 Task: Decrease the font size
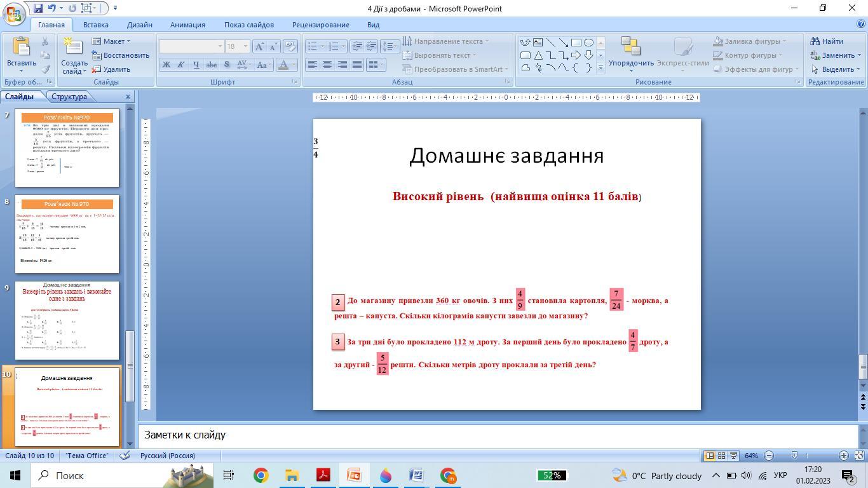273,46
